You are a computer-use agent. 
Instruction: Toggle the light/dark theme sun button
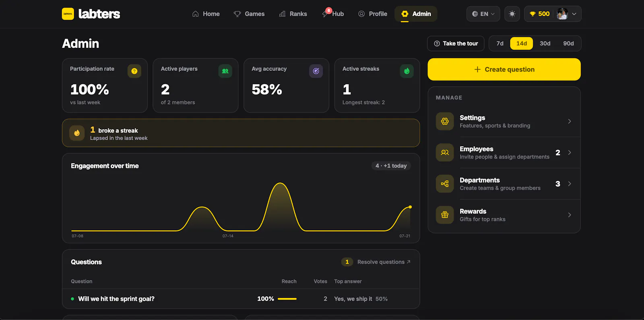coord(512,14)
